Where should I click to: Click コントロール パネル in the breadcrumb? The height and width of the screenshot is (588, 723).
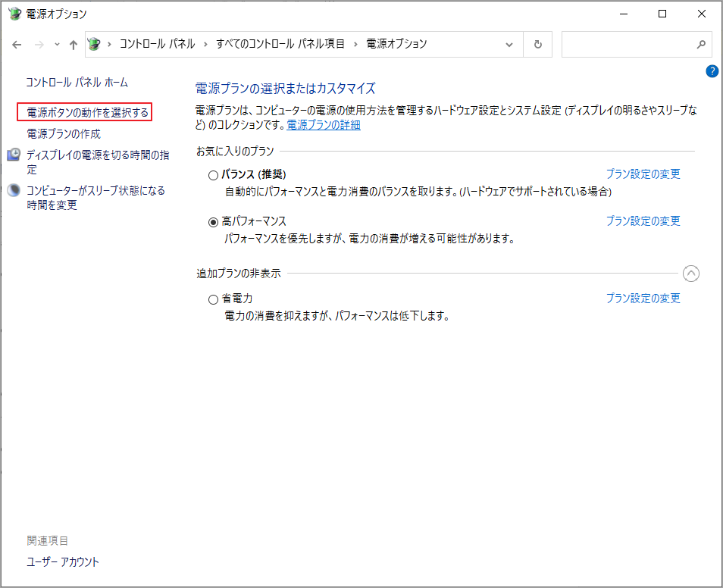coord(157,44)
